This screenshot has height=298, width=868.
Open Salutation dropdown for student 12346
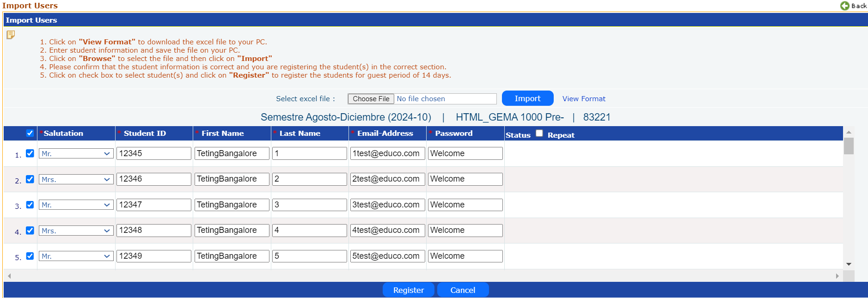coord(76,179)
